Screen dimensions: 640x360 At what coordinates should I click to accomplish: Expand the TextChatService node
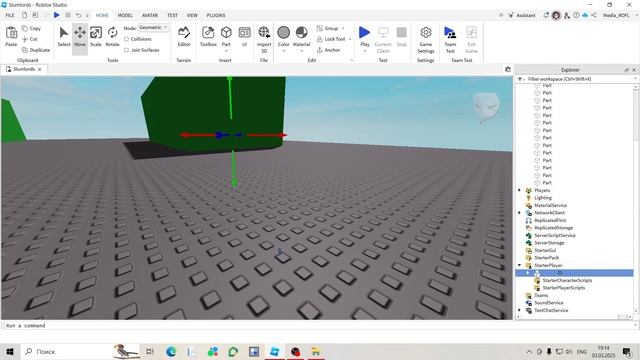tap(520, 310)
